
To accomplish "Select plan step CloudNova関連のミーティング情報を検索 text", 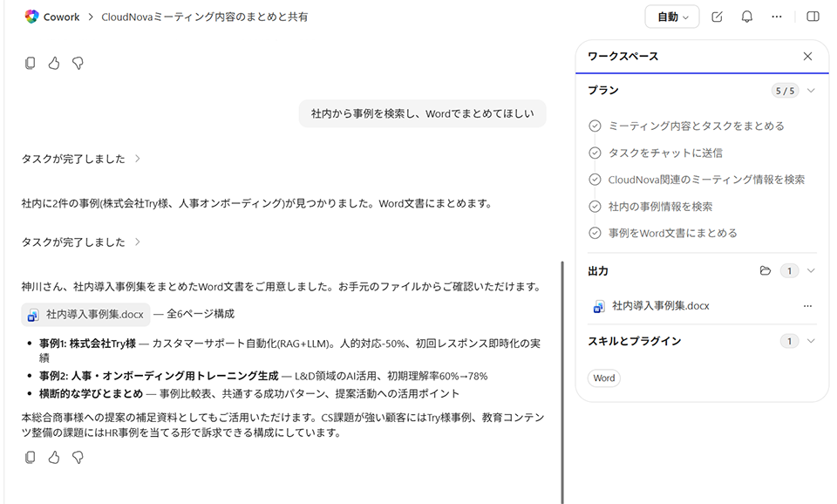I will pyautogui.click(x=706, y=180).
